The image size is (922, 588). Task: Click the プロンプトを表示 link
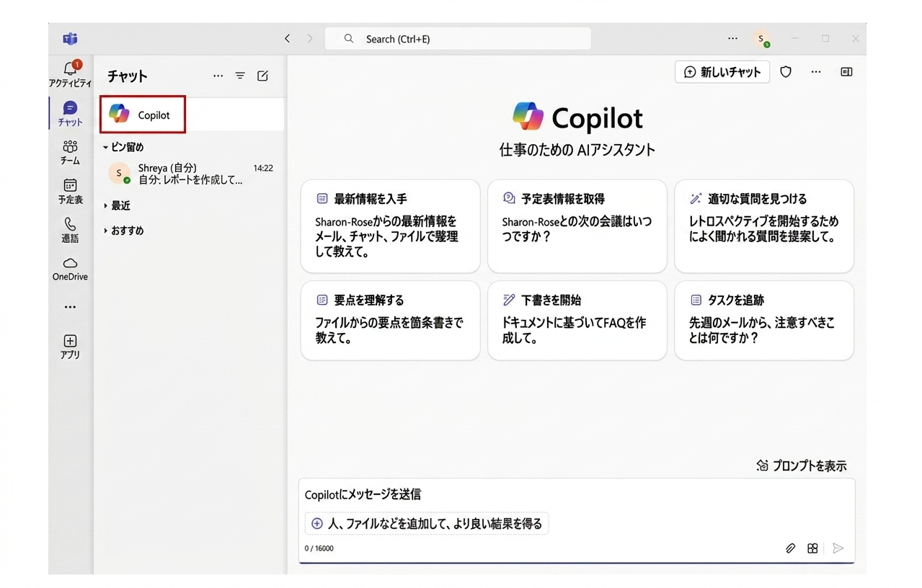pyautogui.click(x=802, y=466)
